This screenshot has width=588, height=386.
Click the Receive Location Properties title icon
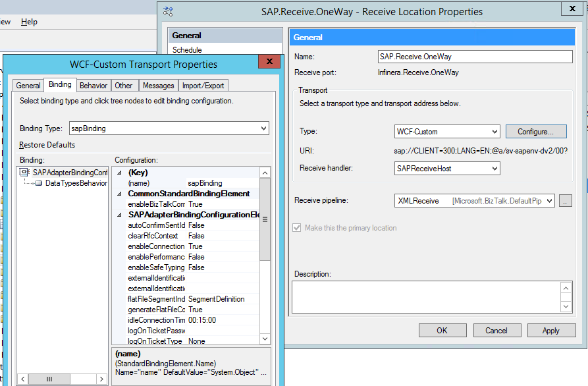tap(168, 12)
